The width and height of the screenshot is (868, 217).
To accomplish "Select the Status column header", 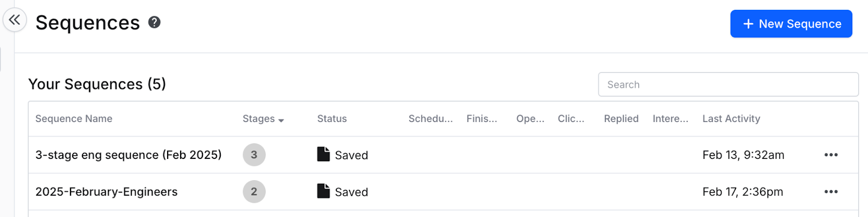I will pos(331,118).
